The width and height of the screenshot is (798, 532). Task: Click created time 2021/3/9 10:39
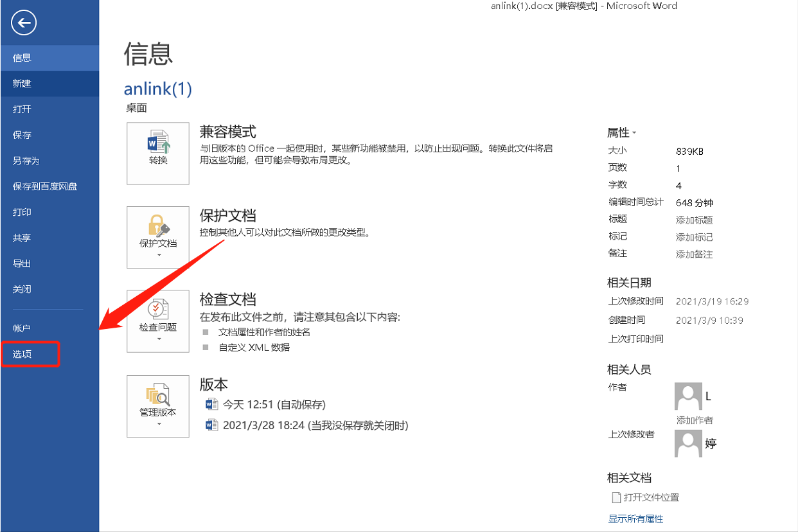click(x=710, y=320)
